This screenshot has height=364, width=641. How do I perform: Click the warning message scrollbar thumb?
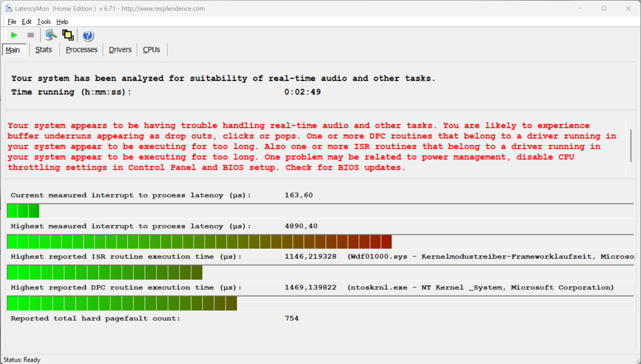[631, 145]
